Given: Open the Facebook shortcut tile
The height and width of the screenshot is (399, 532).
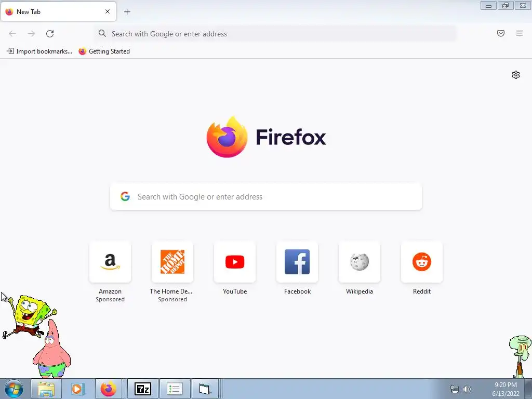Looking at the screenshot, I should tap(297, 262).
